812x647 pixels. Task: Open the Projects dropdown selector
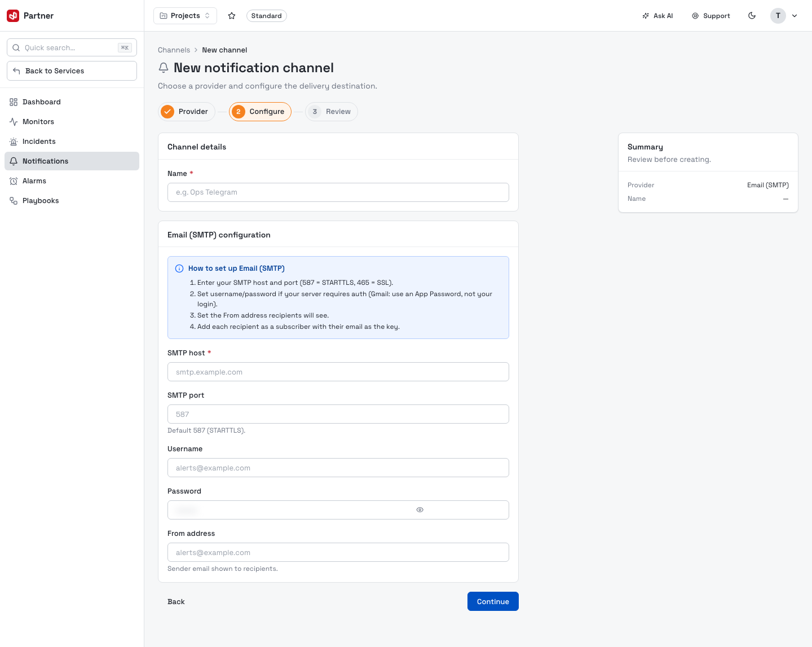point(185,16)
